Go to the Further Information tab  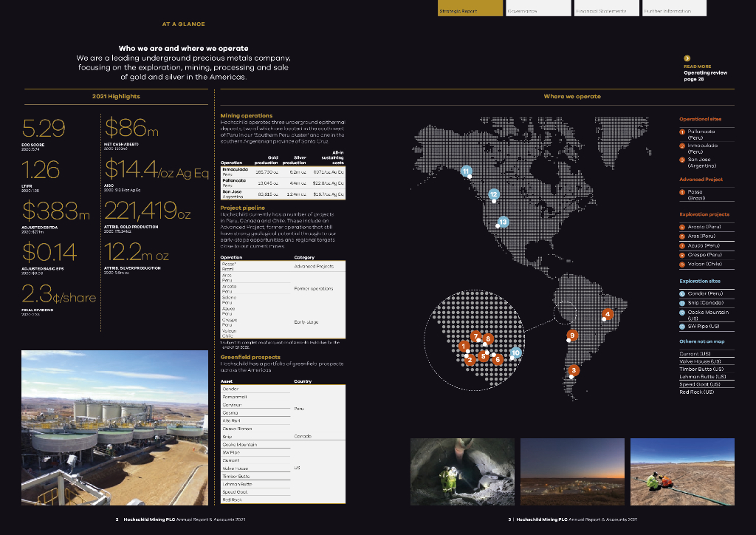click(x=673, y=10)
